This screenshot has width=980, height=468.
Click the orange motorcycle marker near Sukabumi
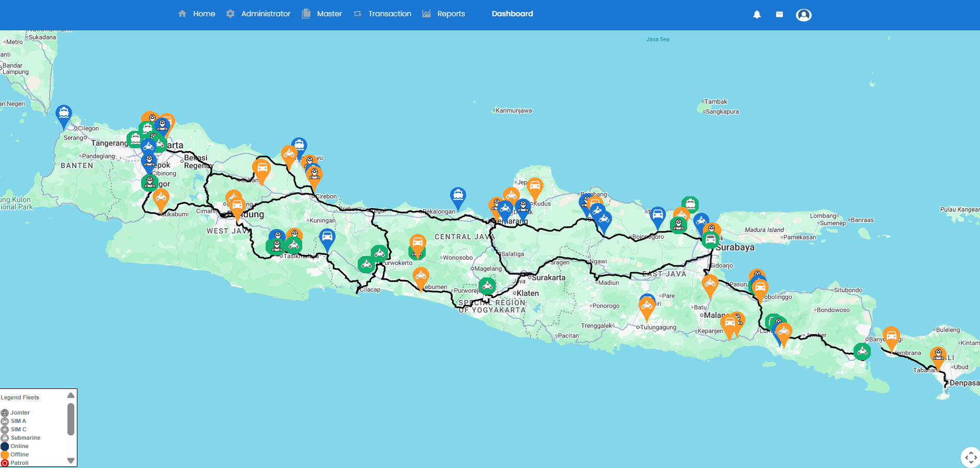coord(161,198)
